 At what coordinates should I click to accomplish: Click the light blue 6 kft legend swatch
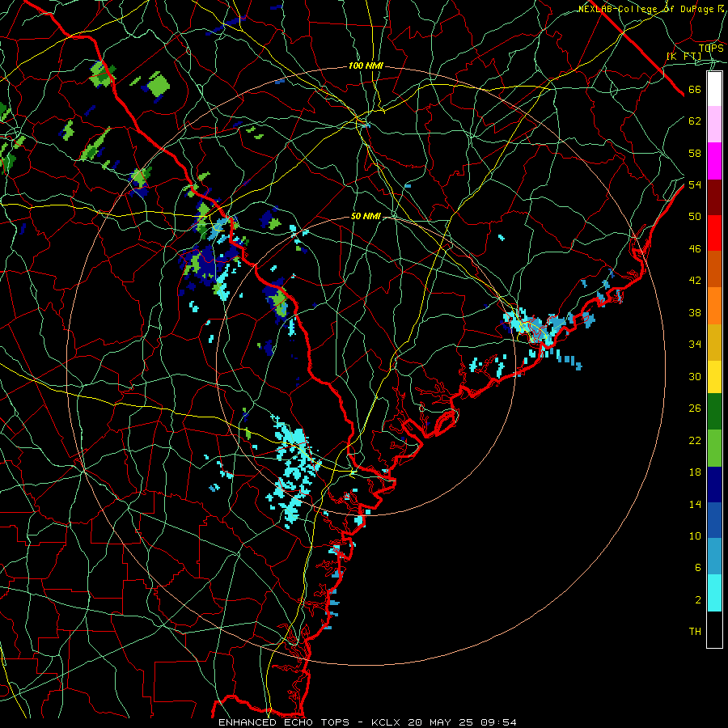(x=714, y=557)
